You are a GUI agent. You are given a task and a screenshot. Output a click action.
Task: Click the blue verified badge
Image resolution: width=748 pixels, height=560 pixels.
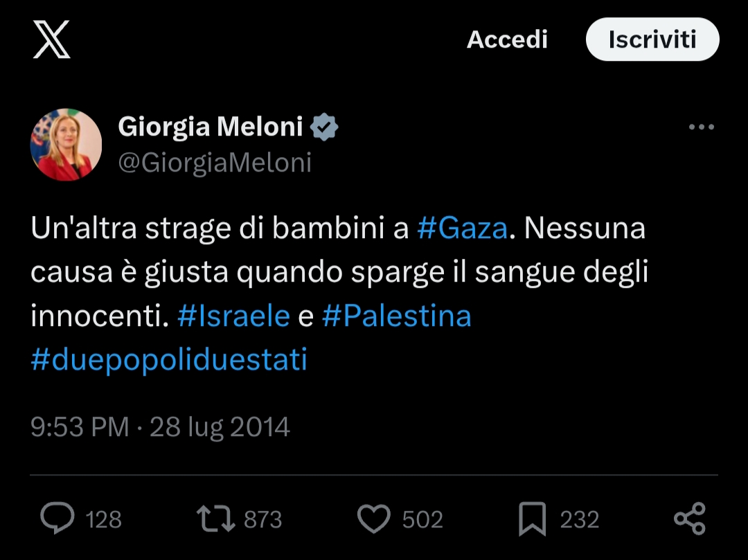(324, 127)
